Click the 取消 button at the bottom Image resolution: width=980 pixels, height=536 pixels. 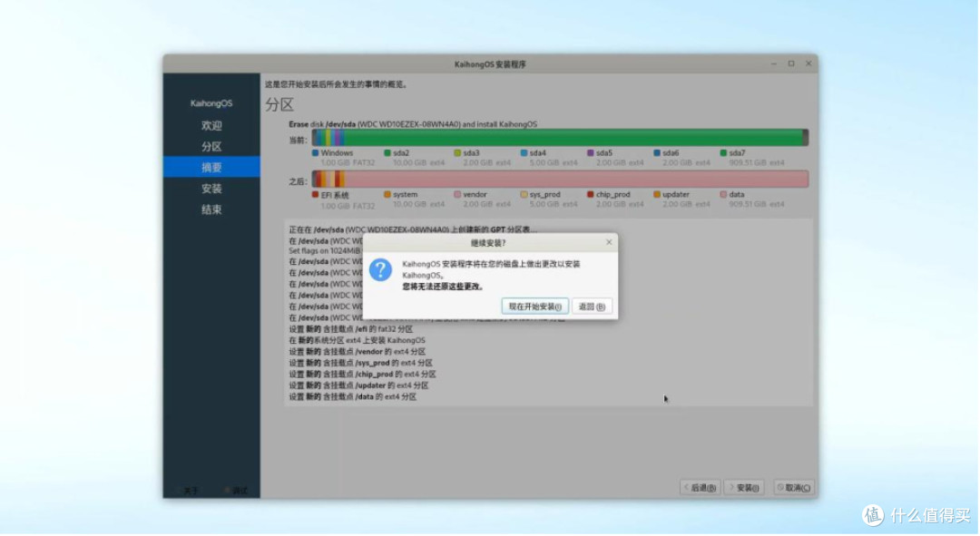794,488
